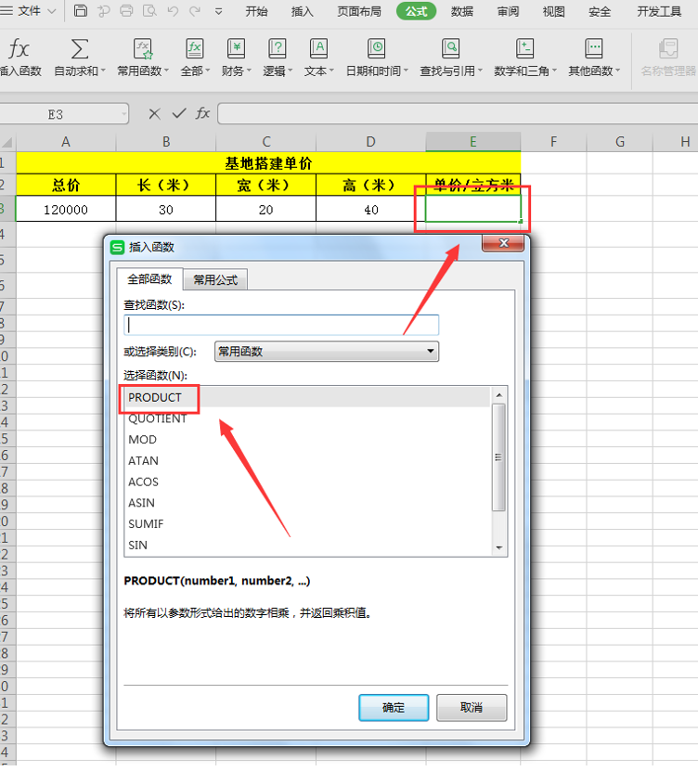
Task: Click the 查找函数 search input field
Action: [x=281, y=325]
